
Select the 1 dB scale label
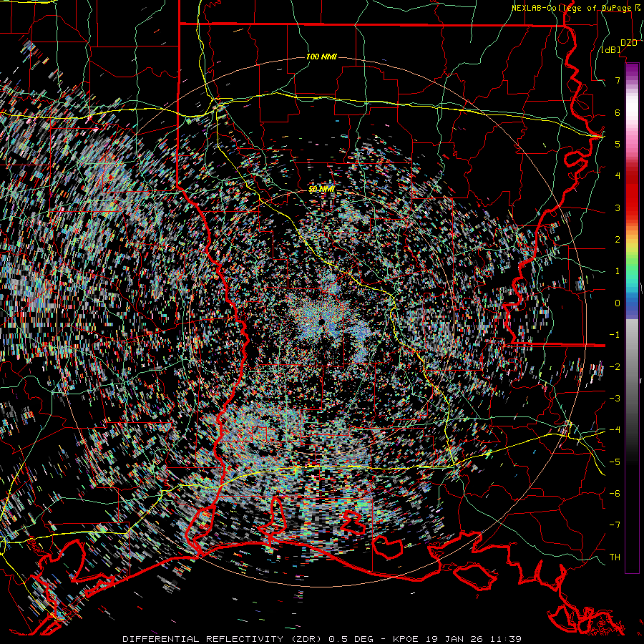tap(618, 271)
